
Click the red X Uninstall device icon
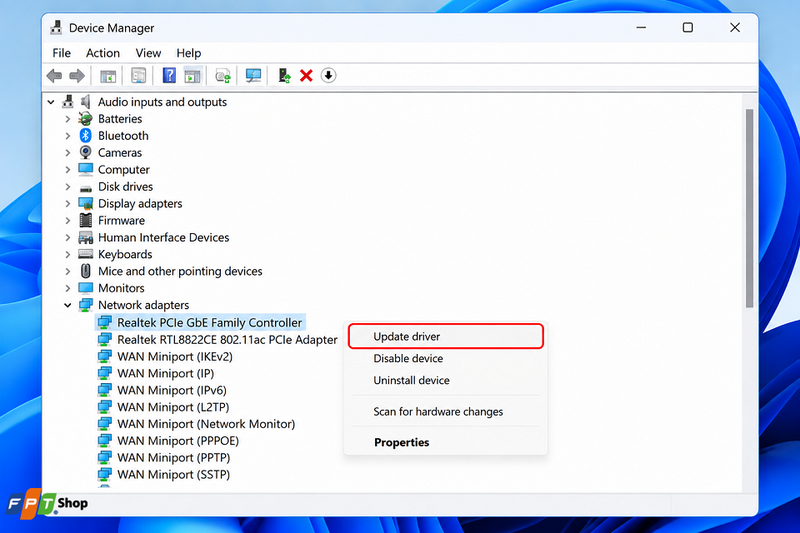click(306, 76)
